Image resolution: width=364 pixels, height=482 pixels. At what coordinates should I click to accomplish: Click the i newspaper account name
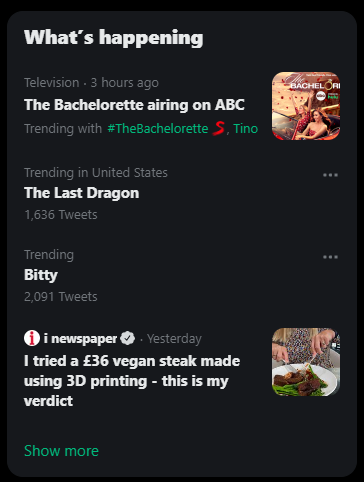(x=80, y=339)
